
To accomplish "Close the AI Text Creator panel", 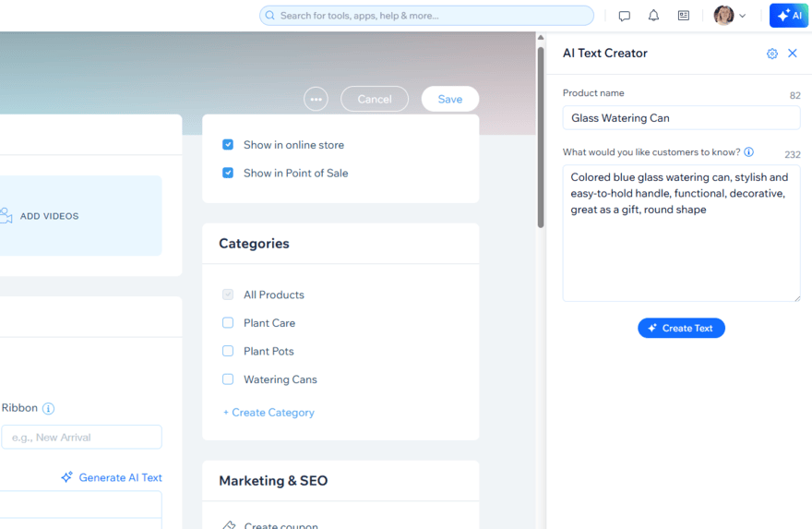I will coord(793,53).
